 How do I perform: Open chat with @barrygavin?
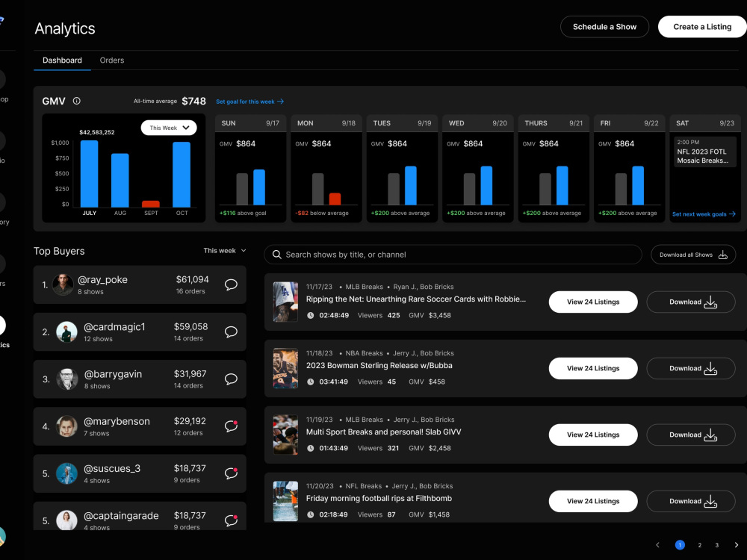tap(231, 379)
